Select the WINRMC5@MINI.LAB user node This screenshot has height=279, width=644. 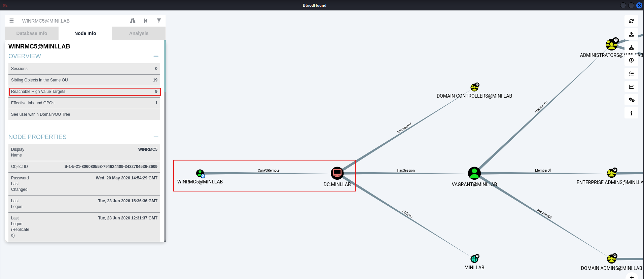(x=200, y=173)
